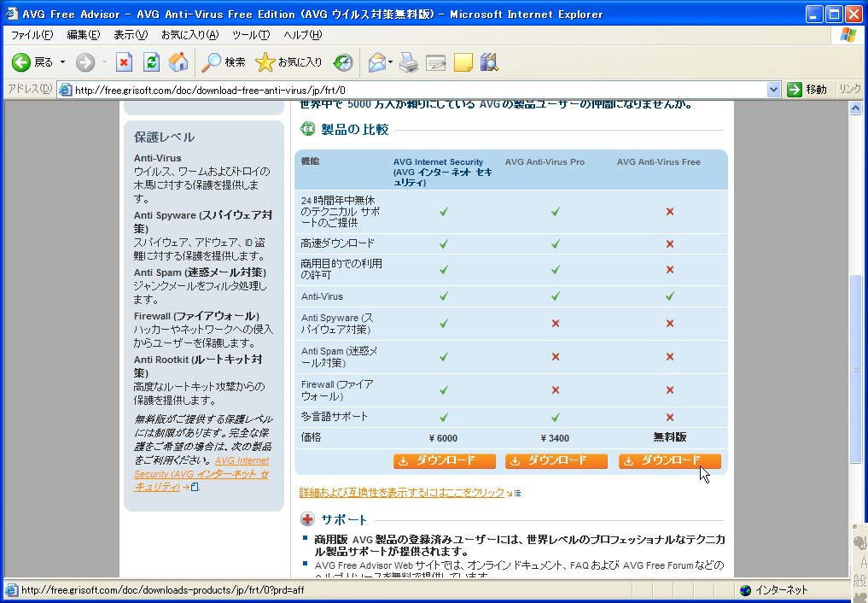The image size is (868, 603).
Task: Open the Search (検索) toolbar button
Action: tap(224, 62)
